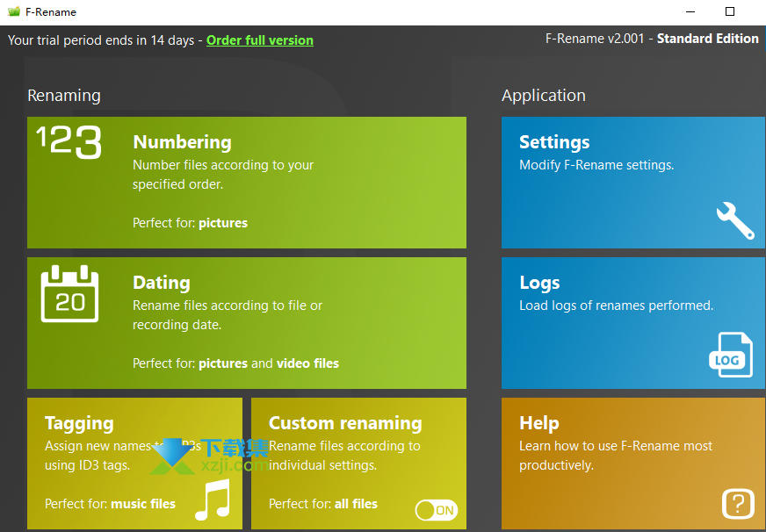Screen dimensions: 766x532
Task: Click 'Perfect for: music files' text
Action: [x=110, y=504]
